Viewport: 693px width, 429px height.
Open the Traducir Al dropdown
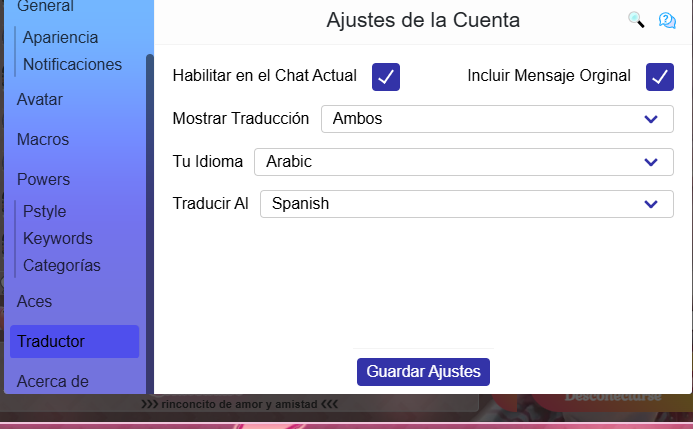pyautogui.click(x=467, y=204)
